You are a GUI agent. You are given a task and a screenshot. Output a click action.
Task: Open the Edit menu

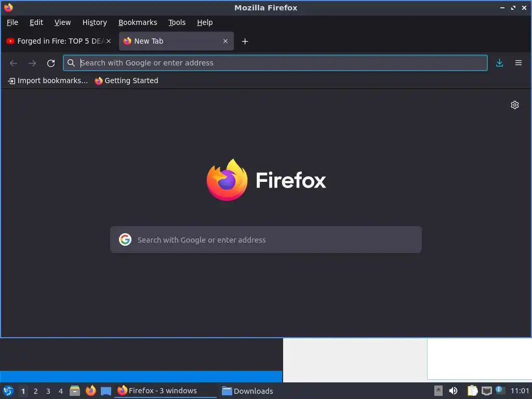(x=36, y=22)
